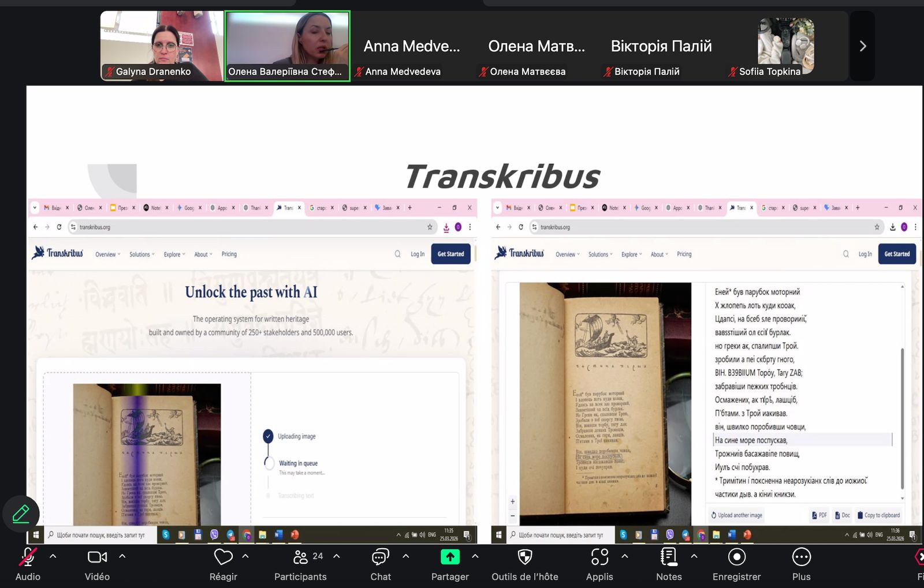Screen dimensions: 924x588
Task: Click the downloads icon in left browser
Action: 446,227
